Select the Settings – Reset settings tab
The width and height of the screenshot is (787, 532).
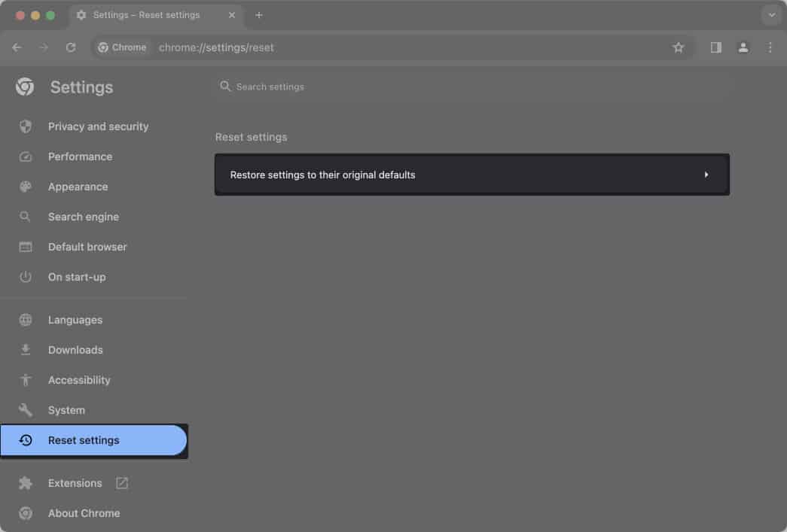point(156,15)
